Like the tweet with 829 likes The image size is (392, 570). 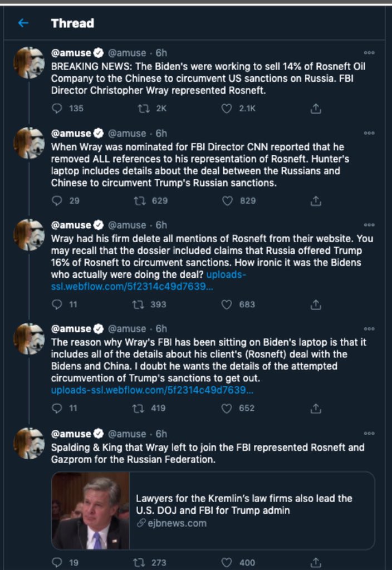pyautogui.click(x=227, y=200)
